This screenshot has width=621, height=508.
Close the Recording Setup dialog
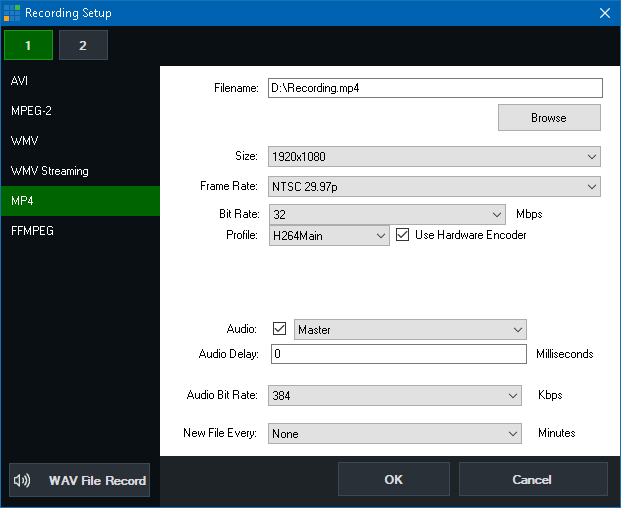[x=604, y=13]
